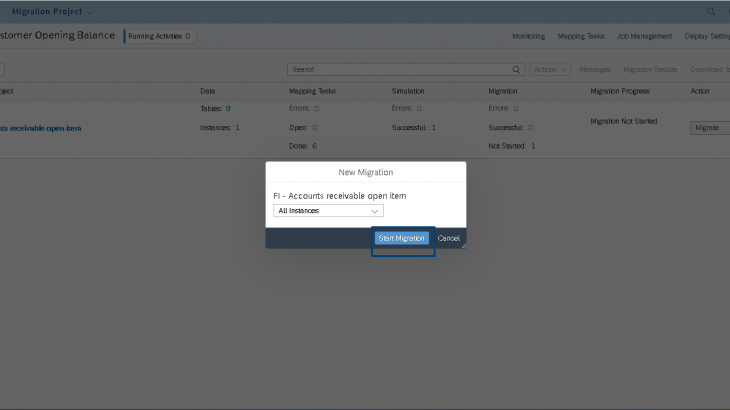Screen dimensions: 730x410
Task: Click the search icon in top header
Action: (x=711, y=12)
